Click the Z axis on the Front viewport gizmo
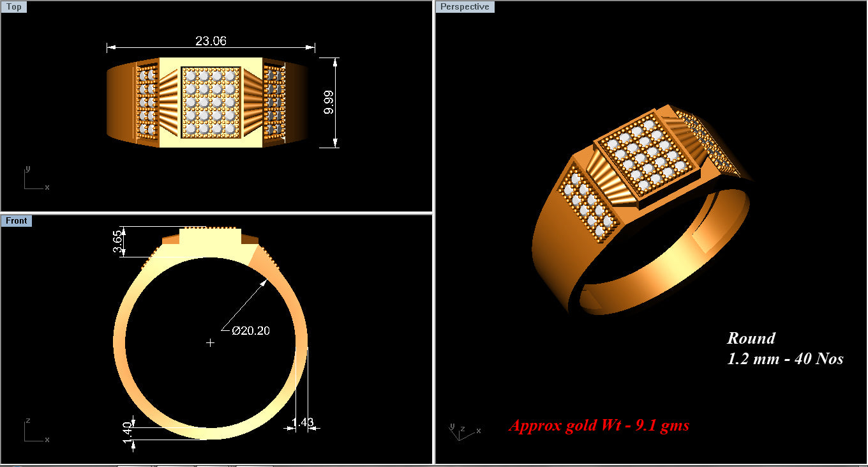Image resolution: width=868 pixels, height=467 pixels. [x=28, y=419]
